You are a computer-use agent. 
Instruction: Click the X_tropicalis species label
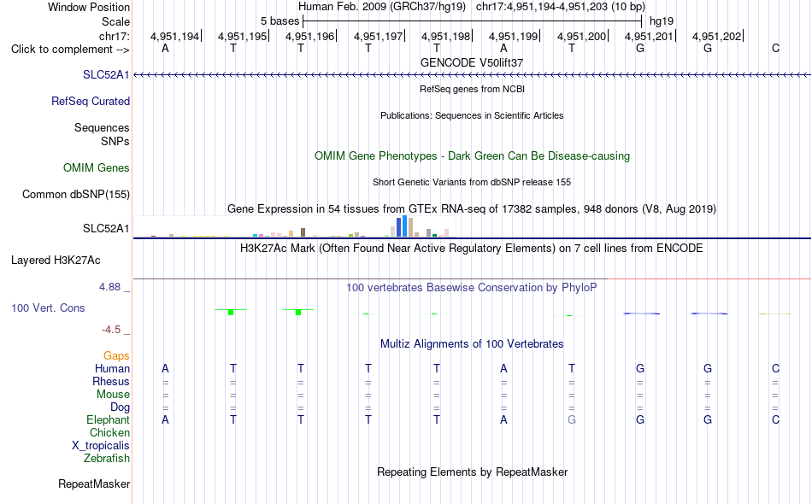click(101, 446)
